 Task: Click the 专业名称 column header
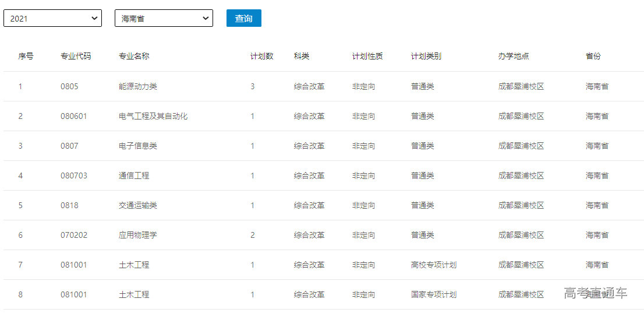pos(134,57)
